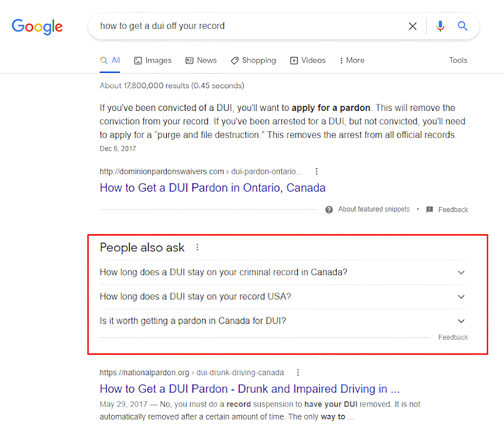Open the Videos results tab
Viewport: 504px width, 431px height.
click(308, 60)
